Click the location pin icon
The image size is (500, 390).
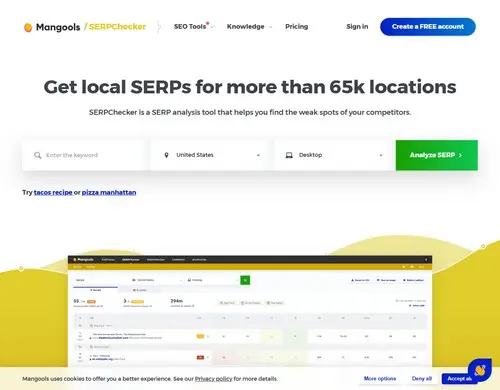tap(166, 155)
